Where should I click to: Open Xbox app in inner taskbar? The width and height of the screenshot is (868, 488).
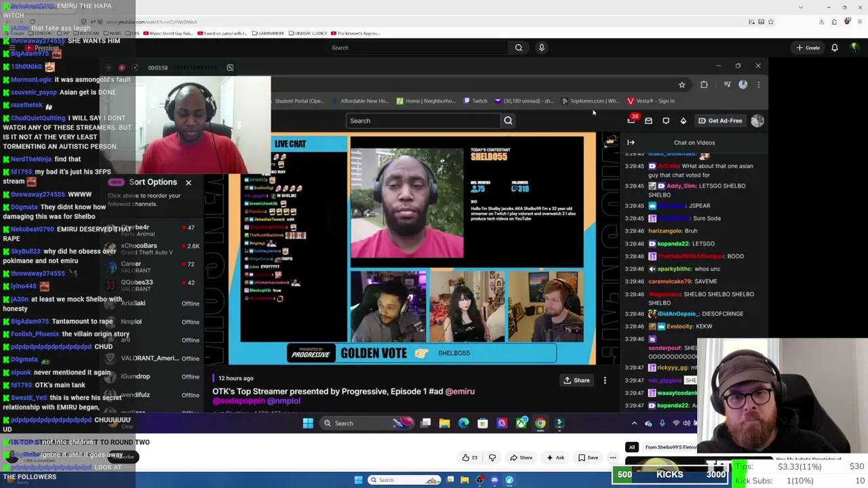coord(521,424)
